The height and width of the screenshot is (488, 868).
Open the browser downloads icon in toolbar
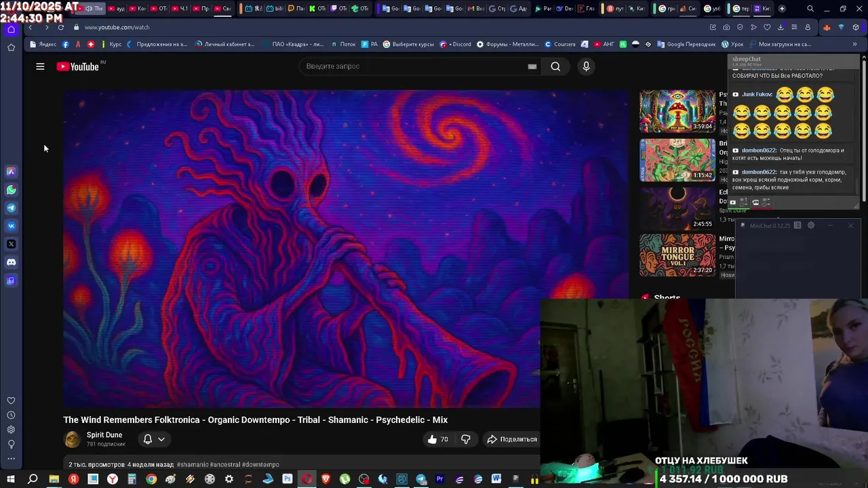[781, 27]
